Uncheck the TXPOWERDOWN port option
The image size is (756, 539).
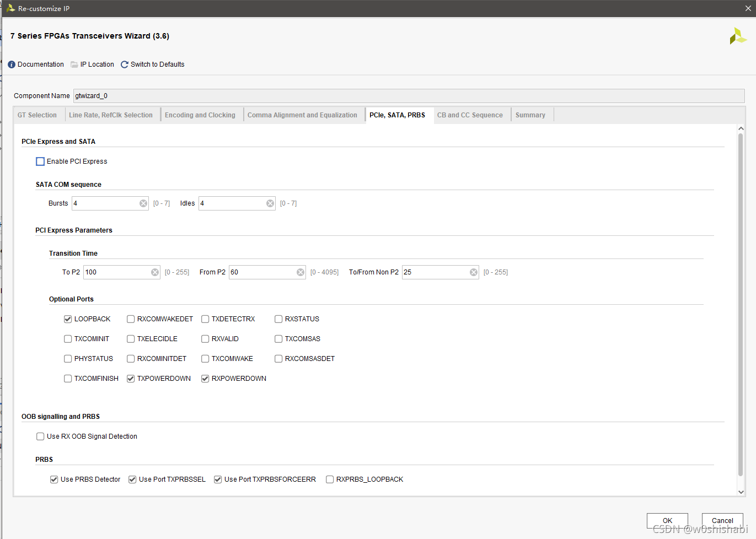(131, 379)
